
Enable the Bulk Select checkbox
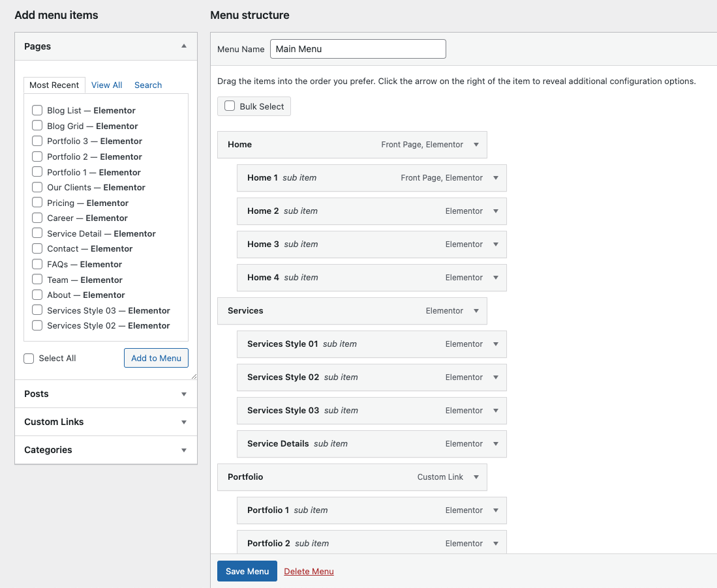(230, 106)
